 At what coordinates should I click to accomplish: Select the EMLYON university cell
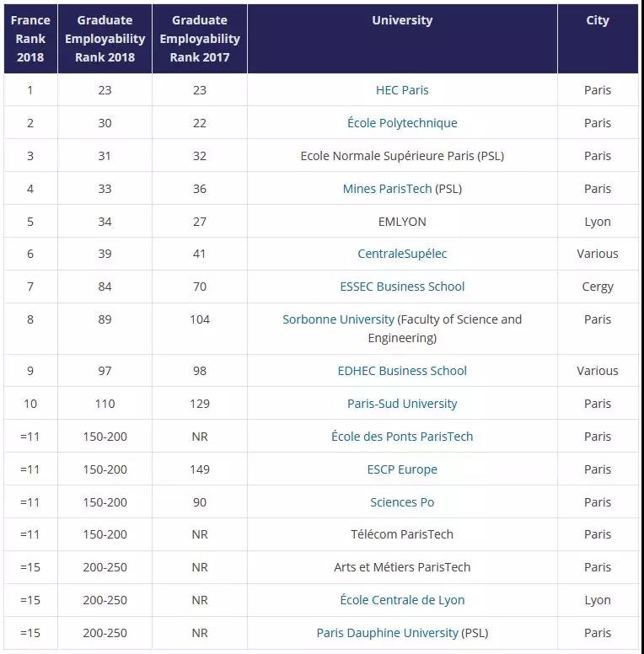tap(402, 221)
